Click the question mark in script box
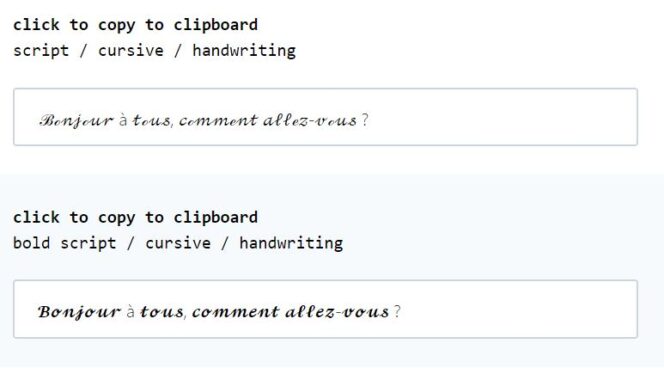 (365, 120)
